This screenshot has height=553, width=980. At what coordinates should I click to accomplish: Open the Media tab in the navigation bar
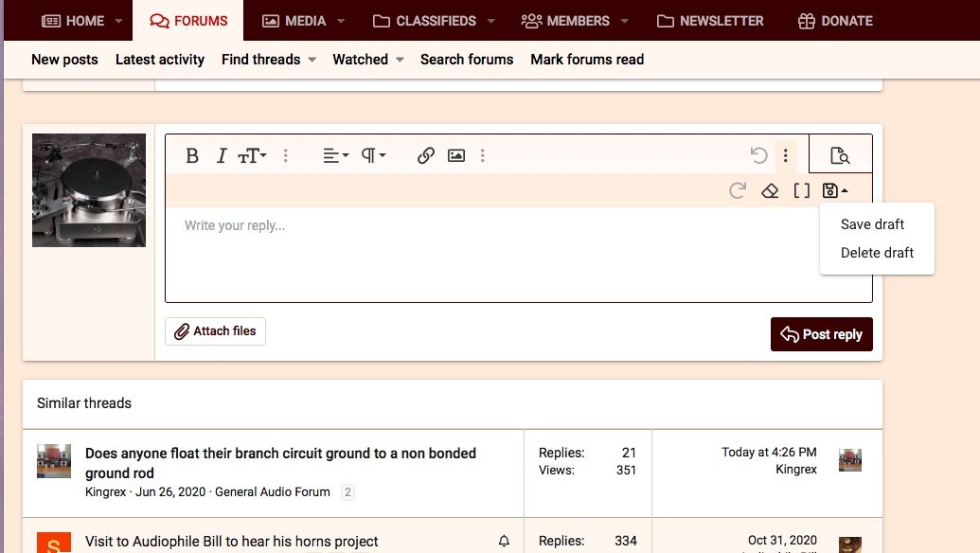pyautogui.click(x=294, y=21)
